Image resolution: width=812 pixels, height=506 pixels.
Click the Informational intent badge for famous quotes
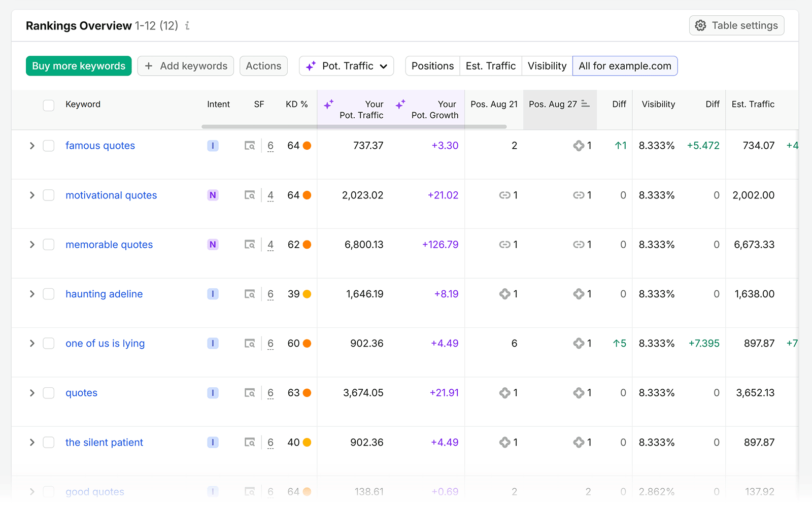[213, 146]
